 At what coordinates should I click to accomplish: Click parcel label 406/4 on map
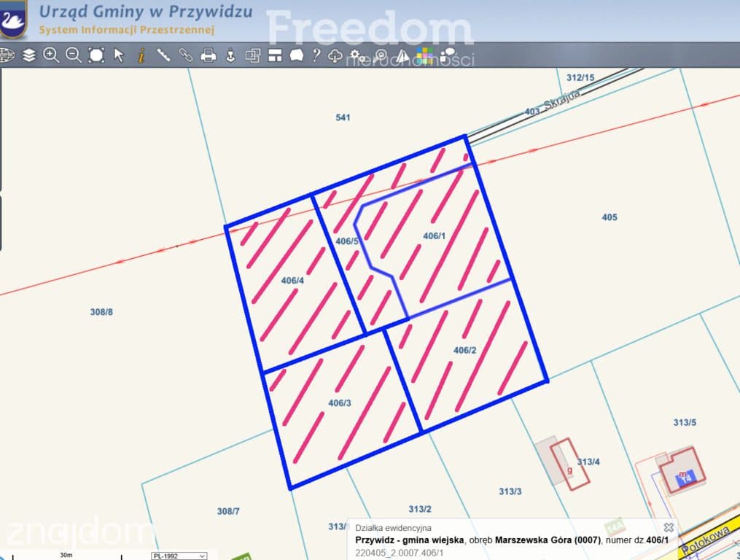pyautogui.click(x=292, y=281)
